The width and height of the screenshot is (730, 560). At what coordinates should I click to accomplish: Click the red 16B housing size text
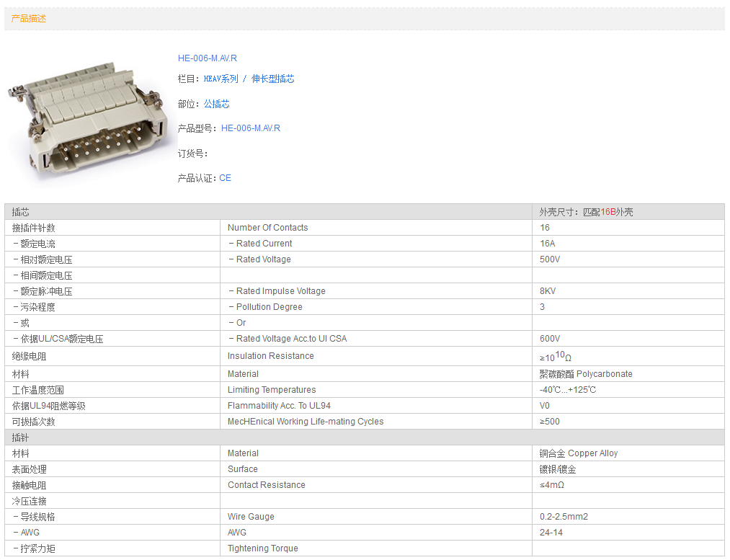(608, 212)
